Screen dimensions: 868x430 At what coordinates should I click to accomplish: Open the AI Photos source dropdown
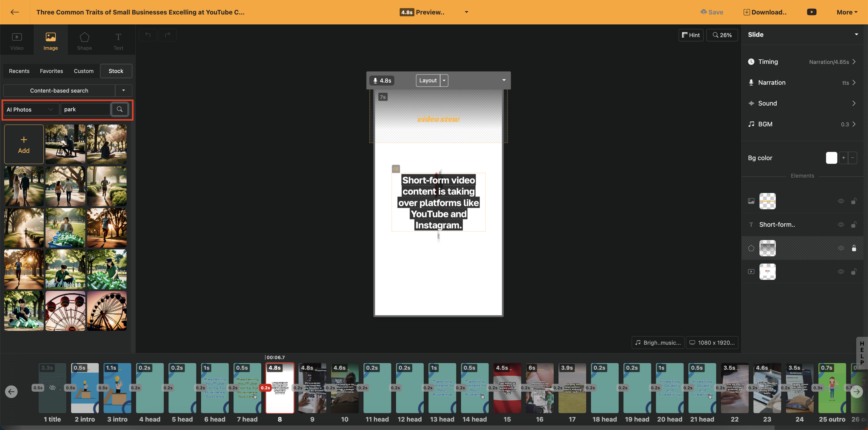30,109
